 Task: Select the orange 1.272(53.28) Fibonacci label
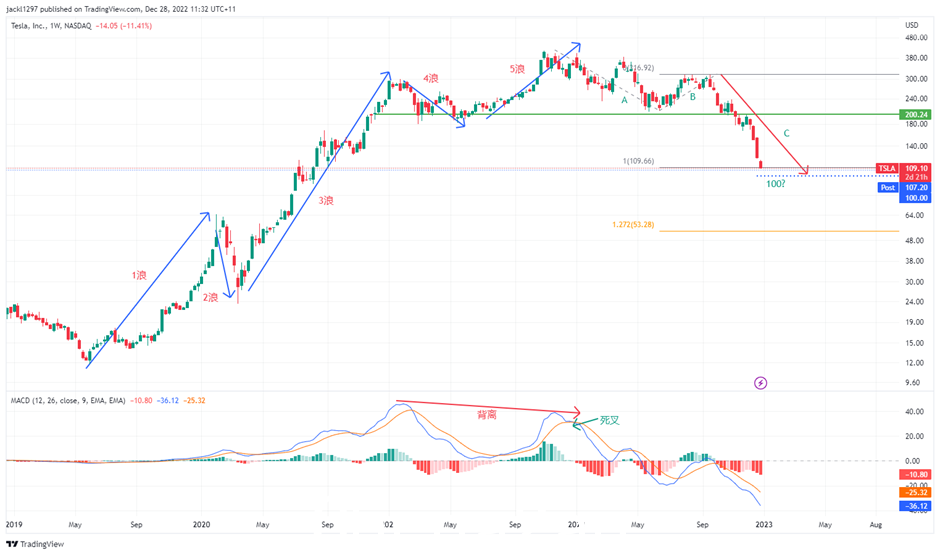click(633, 225)
